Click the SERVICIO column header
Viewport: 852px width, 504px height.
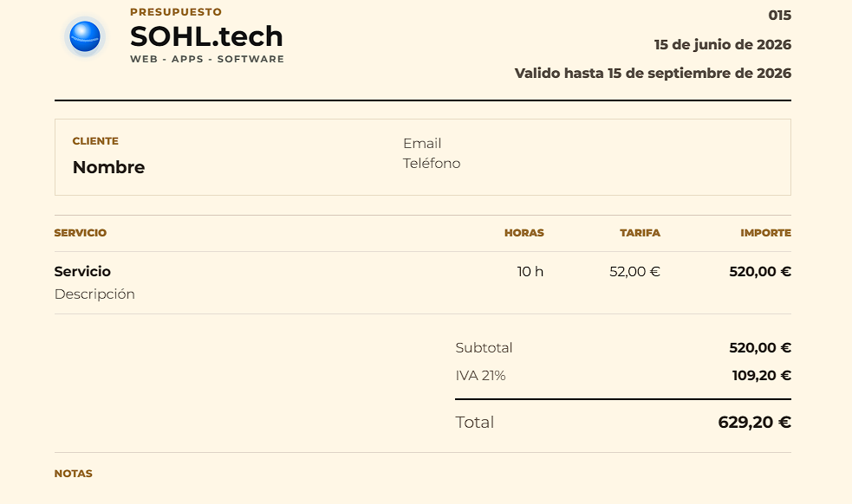(x=81, y=233)
